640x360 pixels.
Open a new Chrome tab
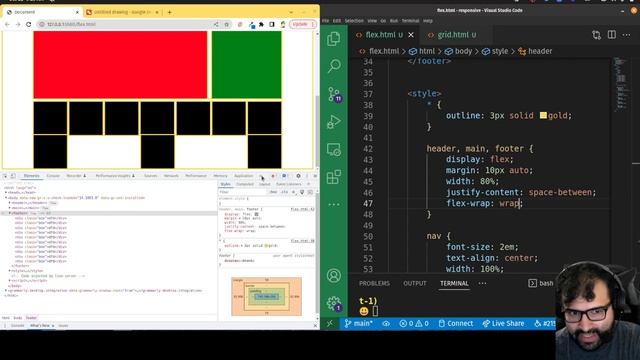coord(169,12)
